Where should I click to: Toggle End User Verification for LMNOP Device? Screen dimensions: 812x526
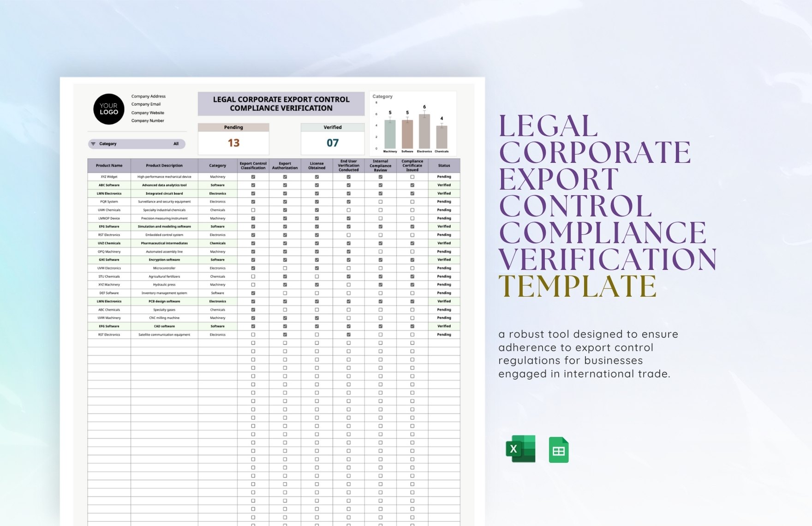click(x=349, y=218)
